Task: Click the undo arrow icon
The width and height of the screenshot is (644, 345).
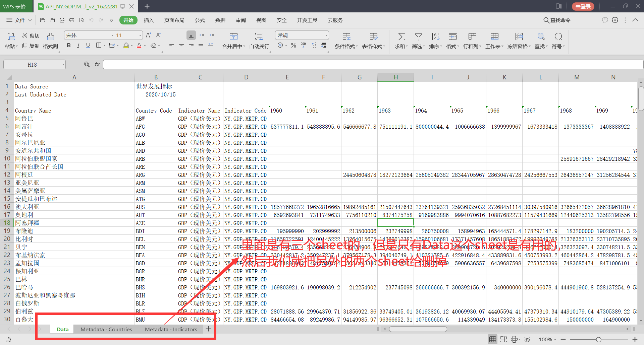Action: point(91,20)
